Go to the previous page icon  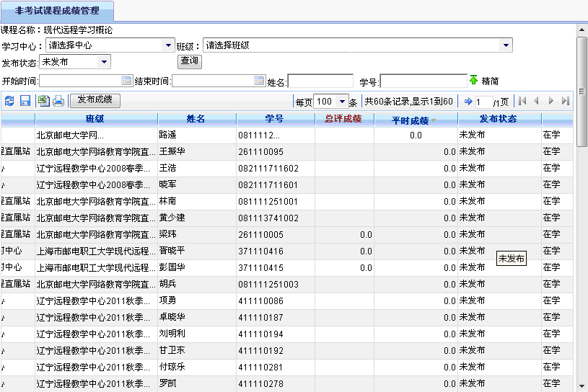[536, 101]
